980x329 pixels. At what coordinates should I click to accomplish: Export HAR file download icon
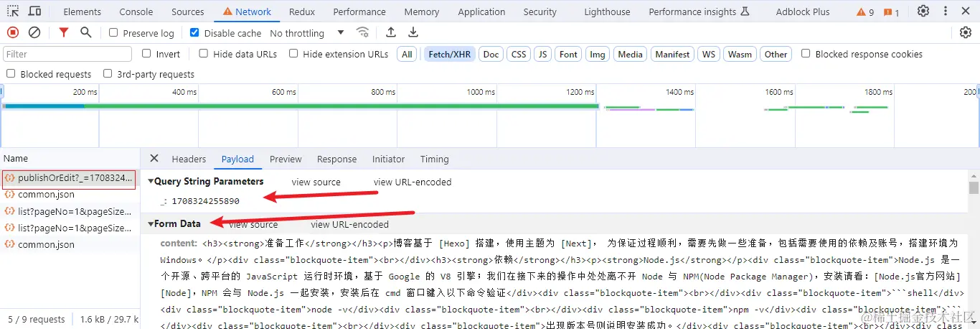point(413,32)
